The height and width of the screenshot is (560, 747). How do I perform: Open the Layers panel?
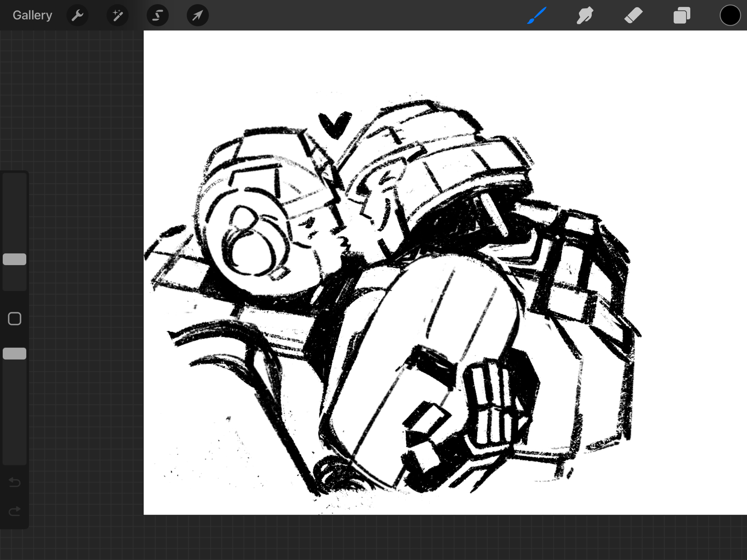pyautogui.click(x=682, y=15)
